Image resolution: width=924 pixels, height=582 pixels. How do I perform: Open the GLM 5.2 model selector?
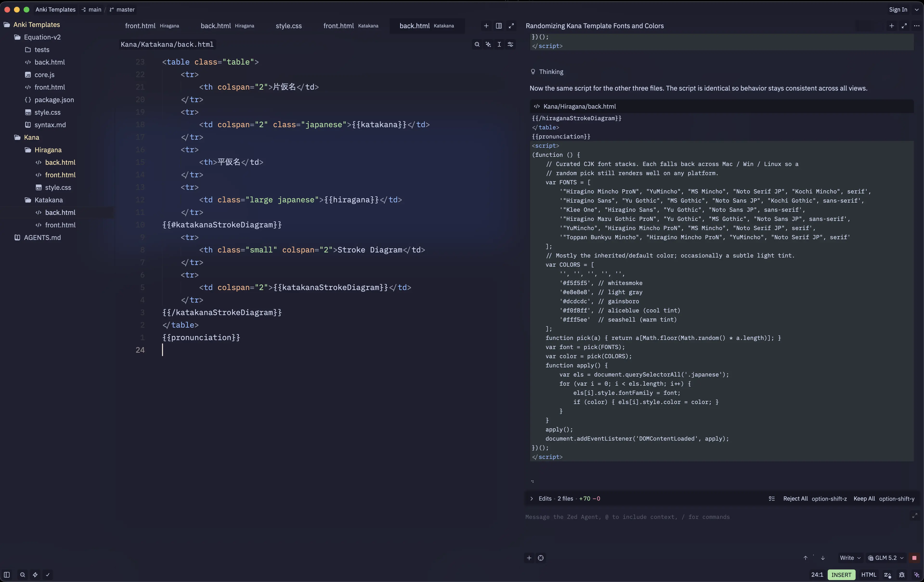click(886, 558)
